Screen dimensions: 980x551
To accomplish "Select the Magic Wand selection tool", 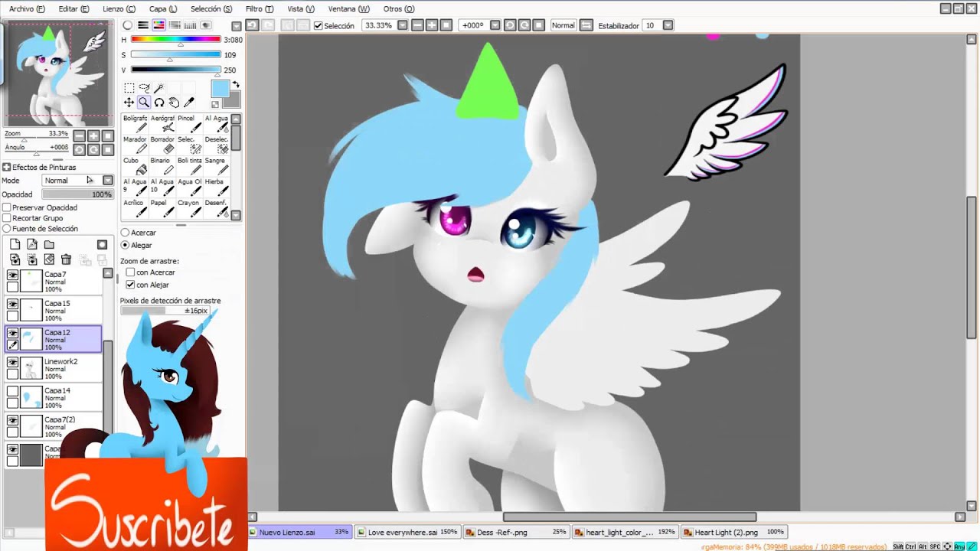I will pos(158,88).
